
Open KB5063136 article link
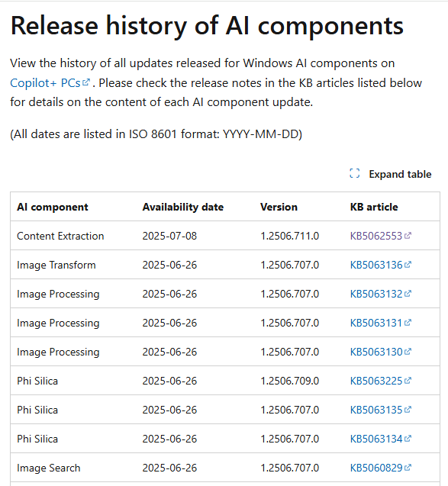tap(380, 265)
